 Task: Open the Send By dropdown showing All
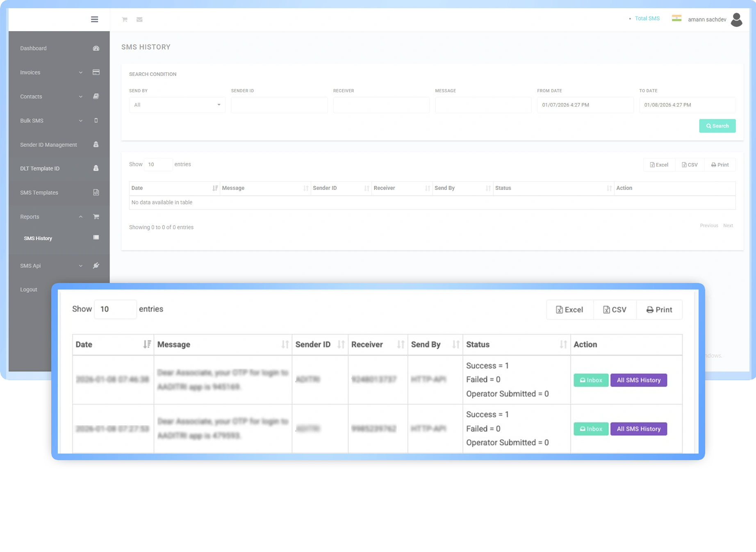pos(177,105)
